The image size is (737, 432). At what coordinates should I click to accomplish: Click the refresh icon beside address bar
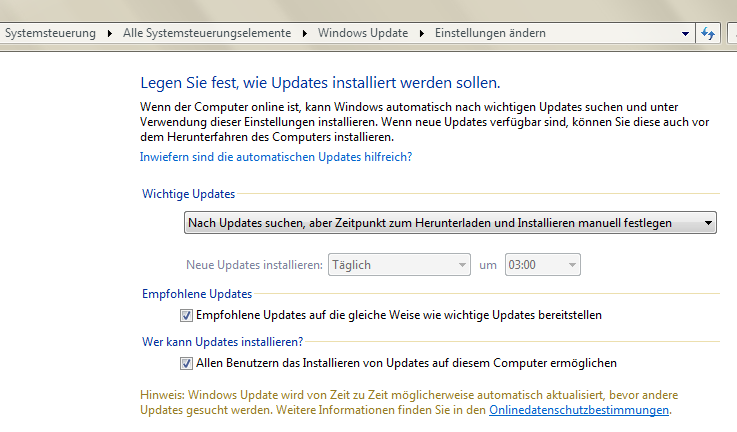[x=708, y=33]
